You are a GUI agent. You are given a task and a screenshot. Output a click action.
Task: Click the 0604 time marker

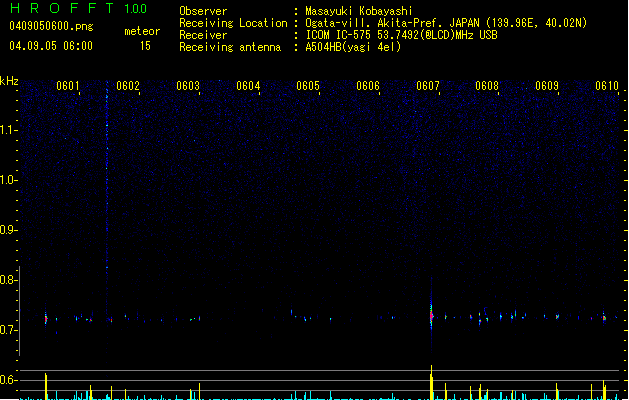pyautogui.click(x=248, y=86)
